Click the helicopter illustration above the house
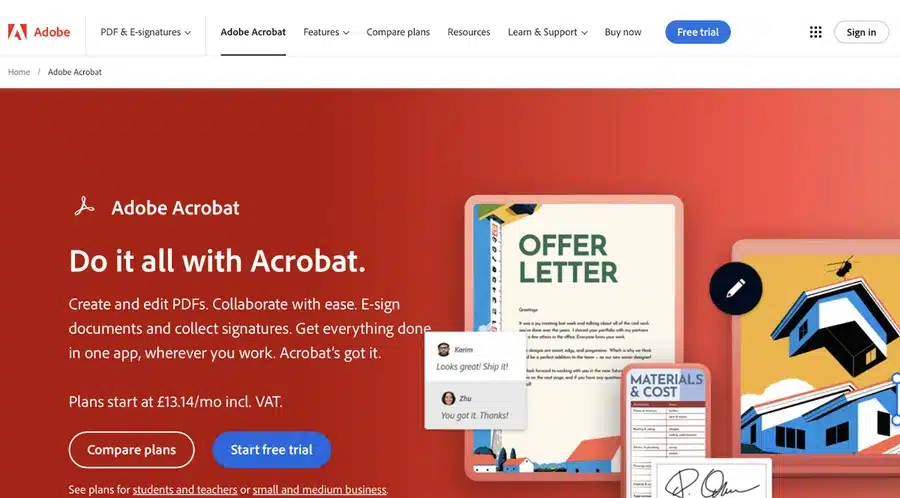900x498 pixels. click(841, 267)
